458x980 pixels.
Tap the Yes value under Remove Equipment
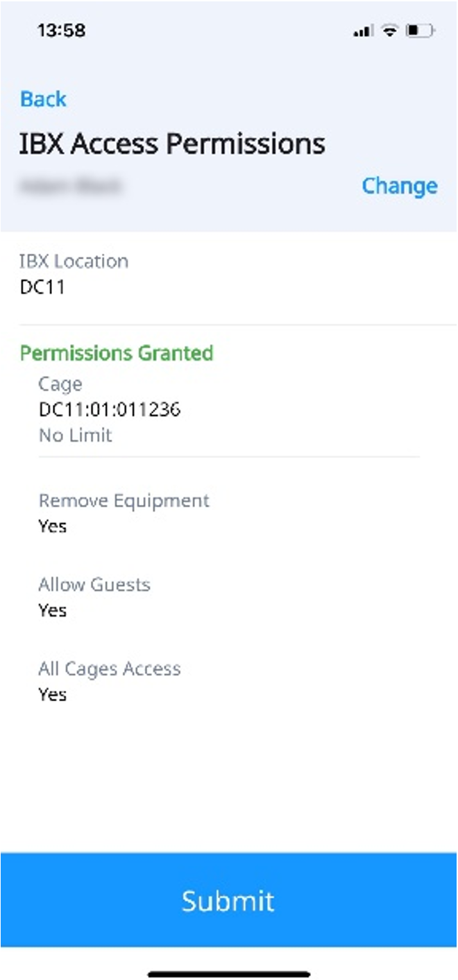coord(53,526)
